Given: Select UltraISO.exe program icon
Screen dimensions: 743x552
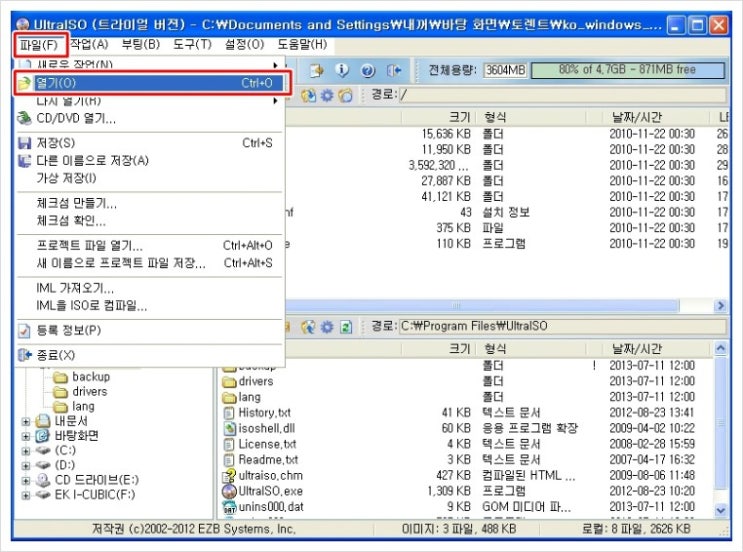Looking at the screenshot, I should click(229, 491).
